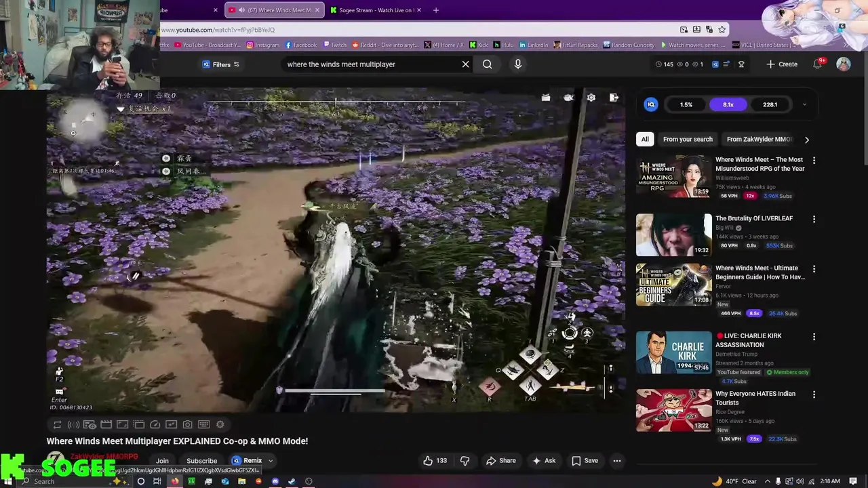The image size is (868, 488).
Task: Open more actions ellipsis under the video
Action: click(617, 461)
